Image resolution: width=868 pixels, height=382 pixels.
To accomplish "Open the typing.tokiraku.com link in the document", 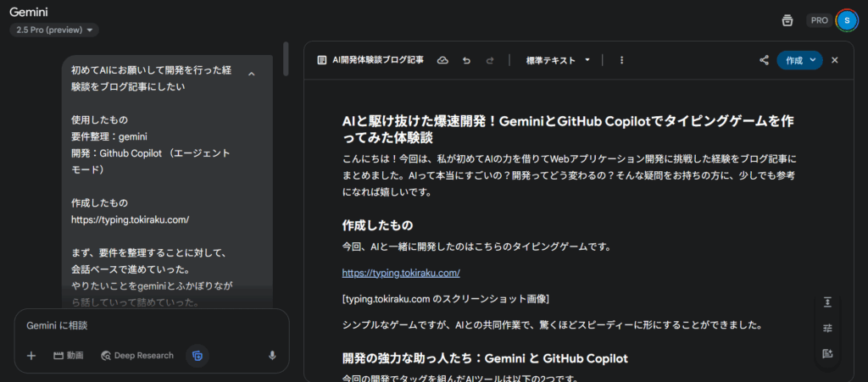I will click(x=401, y=273).
